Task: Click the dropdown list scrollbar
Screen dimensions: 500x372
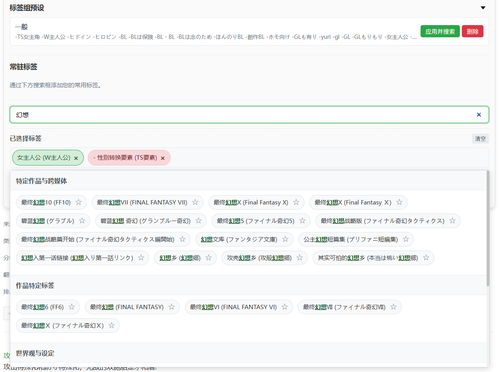Action: (488, 228)
